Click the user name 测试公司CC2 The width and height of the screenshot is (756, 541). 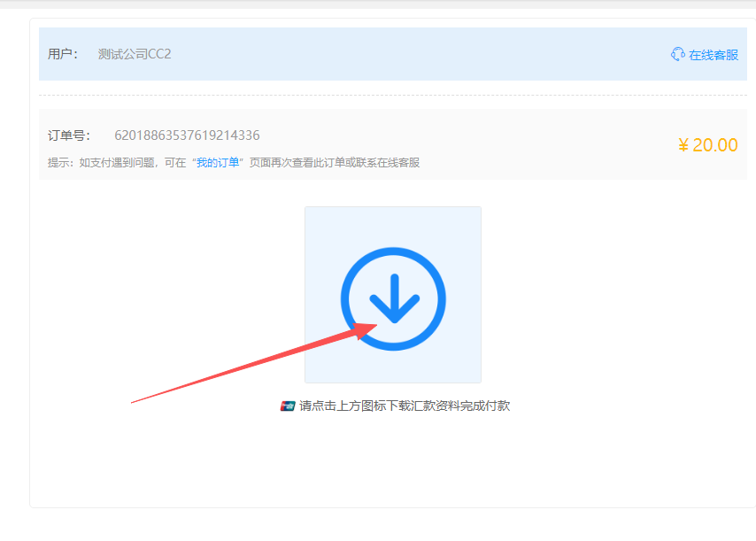tap(135, 54)
